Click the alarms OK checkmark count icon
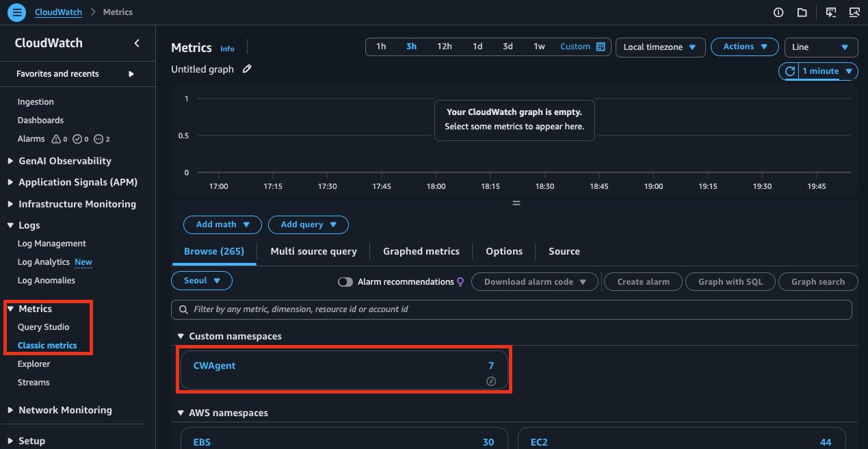Image resolution: width=868 pixels, height=449 pixels. click(80, 139)
